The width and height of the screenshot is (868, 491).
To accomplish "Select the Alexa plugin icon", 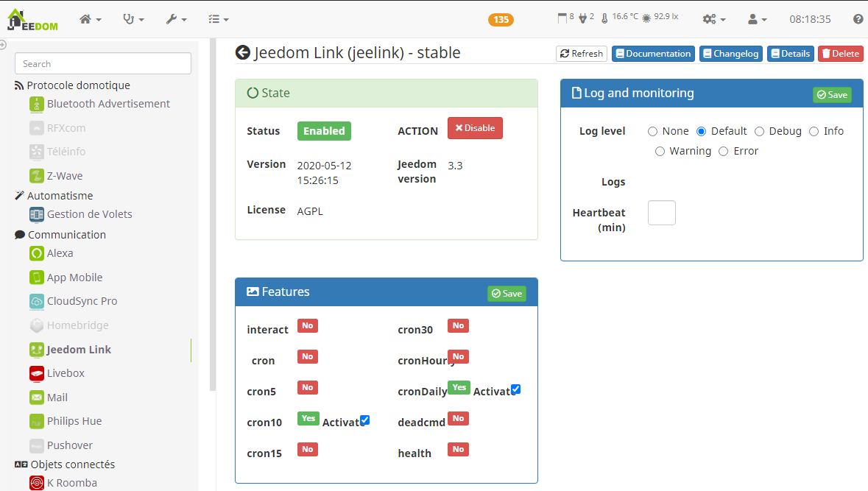I will (x=37, y=253).
